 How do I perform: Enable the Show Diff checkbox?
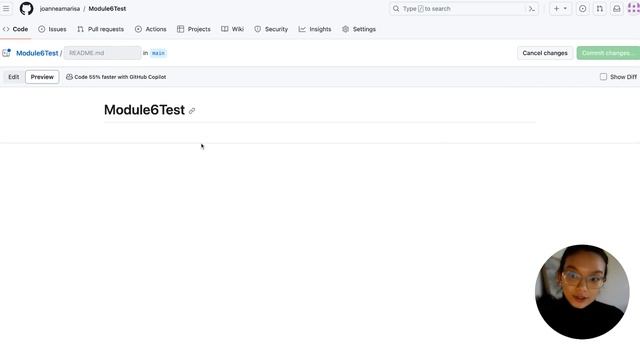[603, 77]
